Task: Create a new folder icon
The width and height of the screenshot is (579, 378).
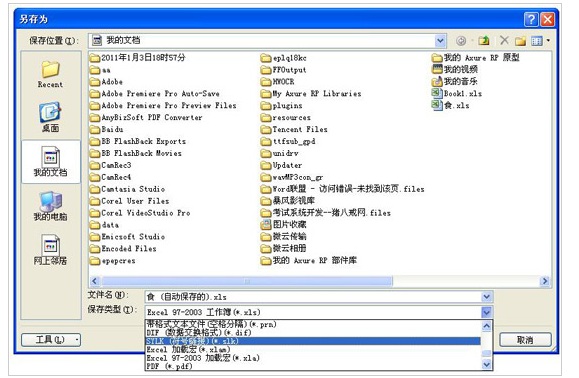Action: tap(521, 41)
